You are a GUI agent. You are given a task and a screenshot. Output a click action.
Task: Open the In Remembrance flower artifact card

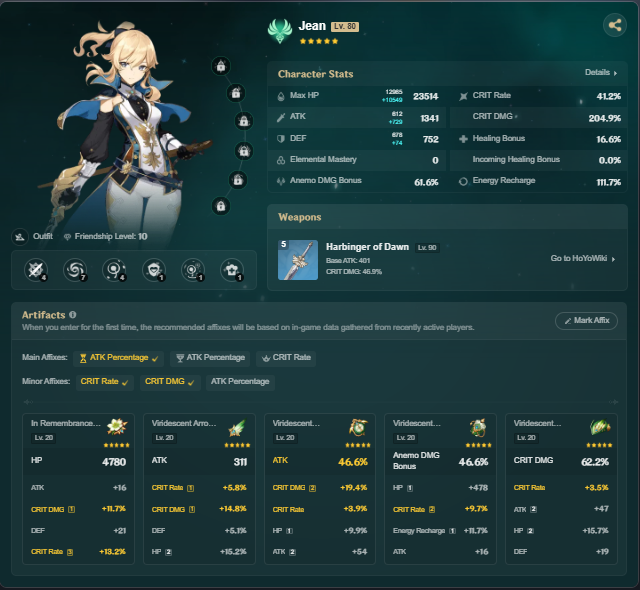(78, 489)
